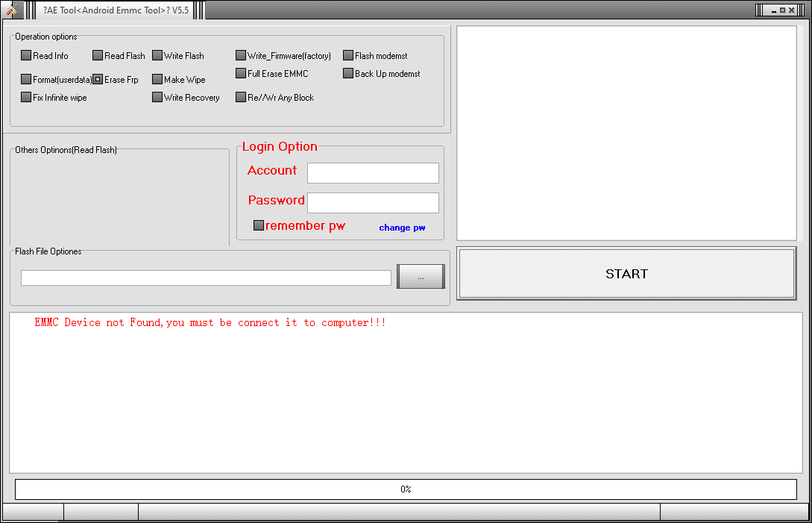Screen dimensions: 812x523
Task: Click the Account input field
Action: click(x=372, y=172)
